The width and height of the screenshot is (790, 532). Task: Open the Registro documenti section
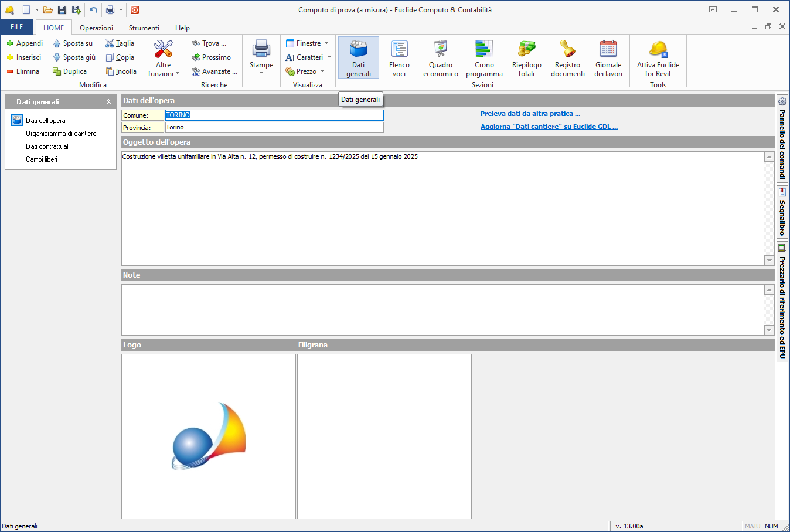click(567, 57)
